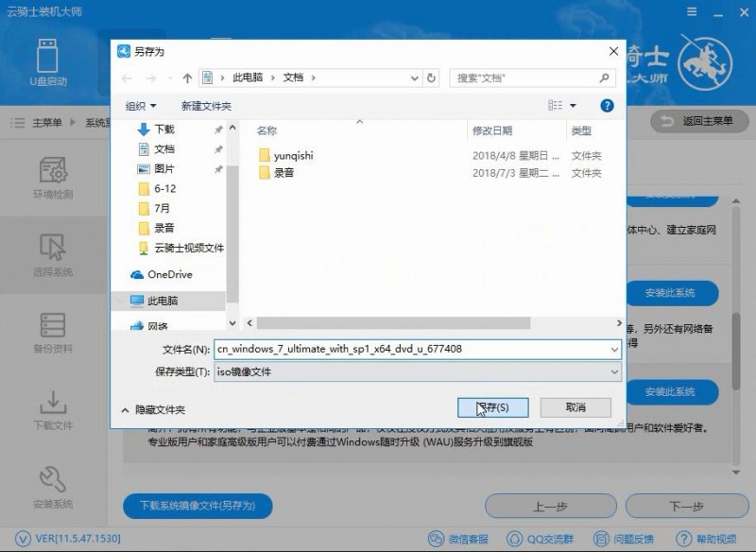Click the view layout icon in dialog toolbar

point(555,105)
